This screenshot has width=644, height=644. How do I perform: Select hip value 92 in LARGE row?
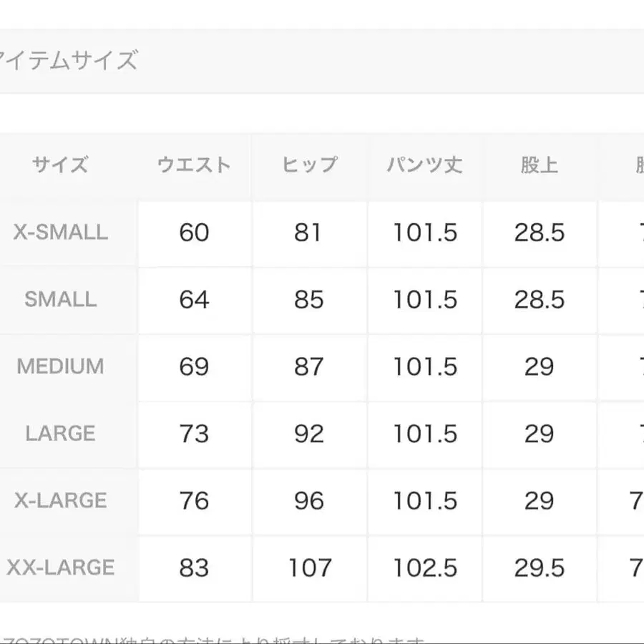tap(309, 434)
